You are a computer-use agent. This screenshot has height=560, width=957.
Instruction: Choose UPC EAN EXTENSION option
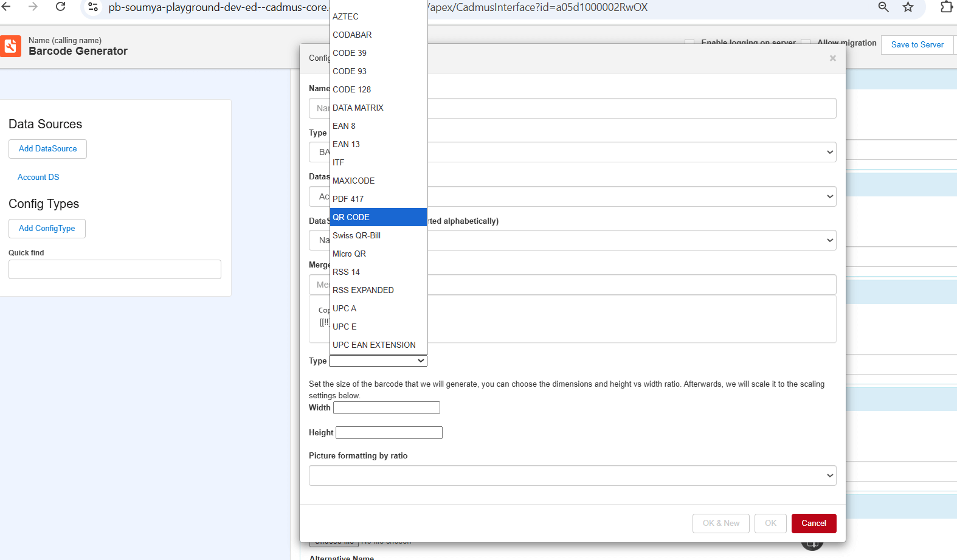pyautogui.click(x=378, y=345)
